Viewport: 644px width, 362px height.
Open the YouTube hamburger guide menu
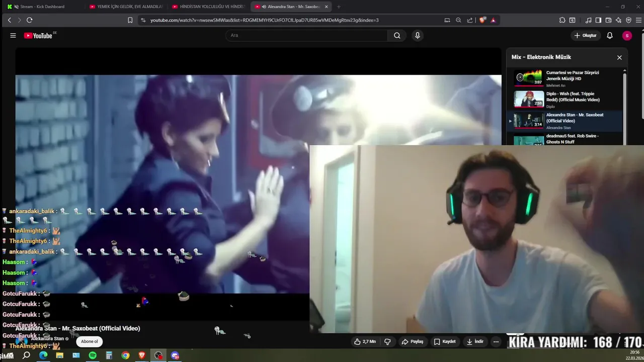(x=13, y=36)
